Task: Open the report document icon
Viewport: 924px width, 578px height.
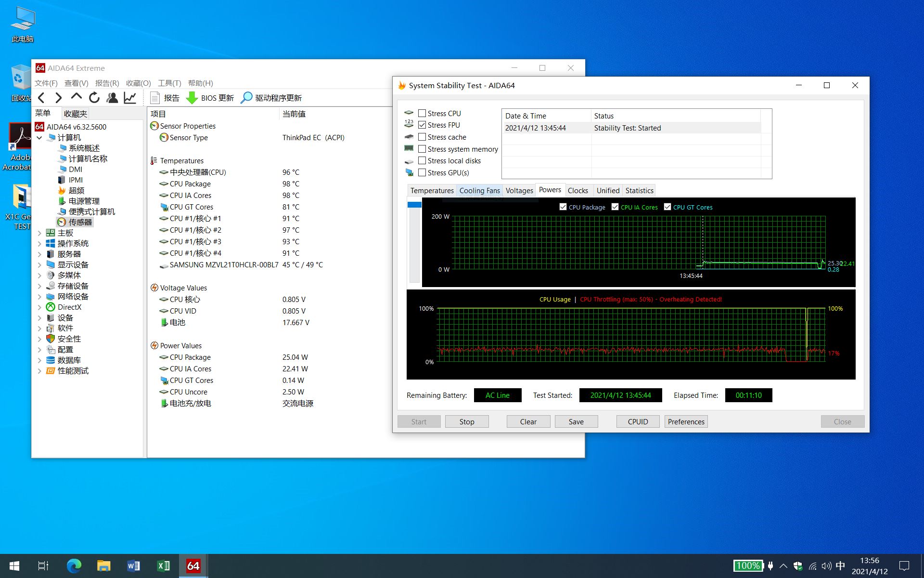Action: pos(155,98)
